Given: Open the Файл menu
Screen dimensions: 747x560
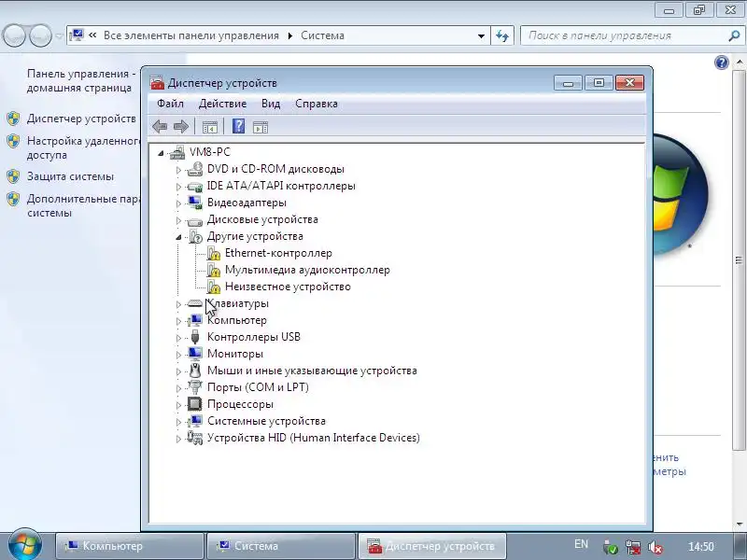Looking at the screenshot, I should click(x=170, y=104).
